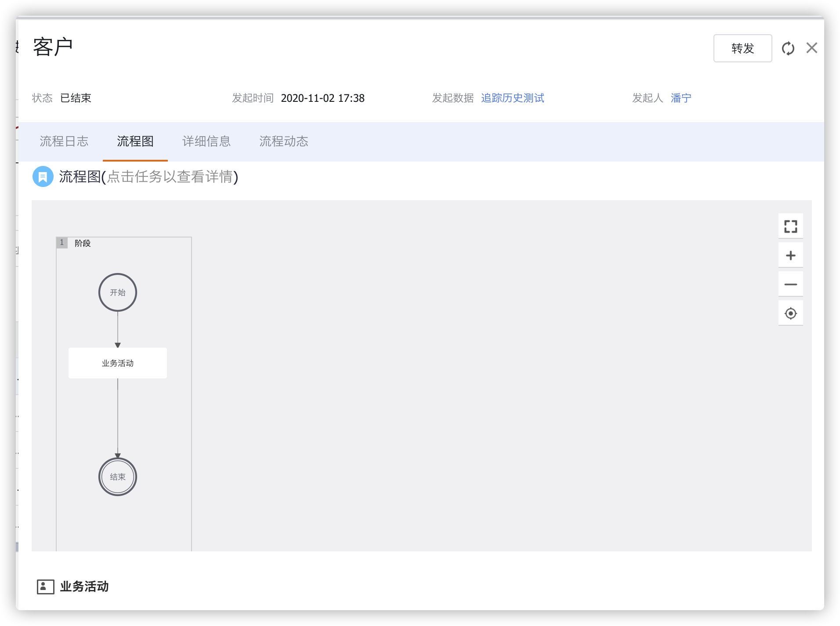The width and height of the screenshot is (840, 626).
Task: Re-center the flowchart with locate icon
Action: [790, 313]
